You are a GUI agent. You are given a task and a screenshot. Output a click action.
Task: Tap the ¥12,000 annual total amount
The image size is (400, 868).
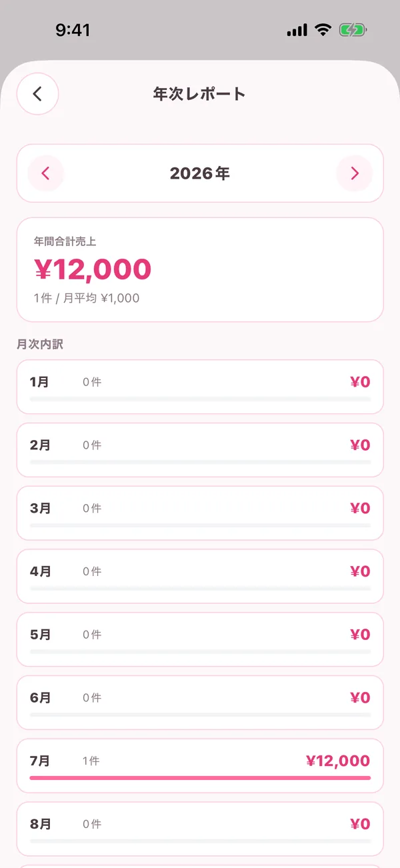93,269
